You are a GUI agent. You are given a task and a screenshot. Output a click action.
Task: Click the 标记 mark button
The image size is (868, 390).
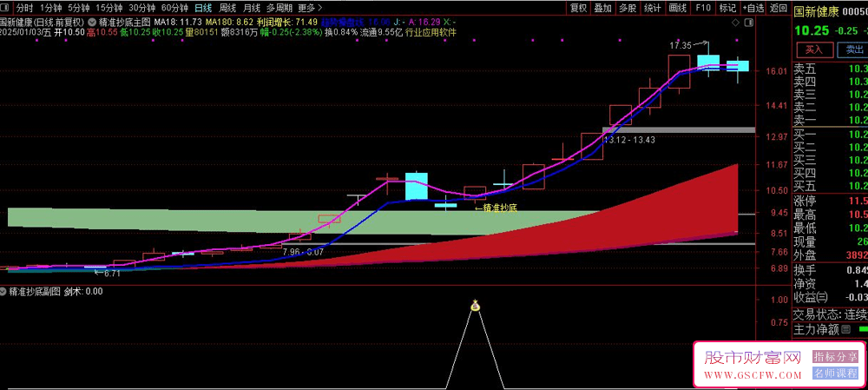(727, 8)
